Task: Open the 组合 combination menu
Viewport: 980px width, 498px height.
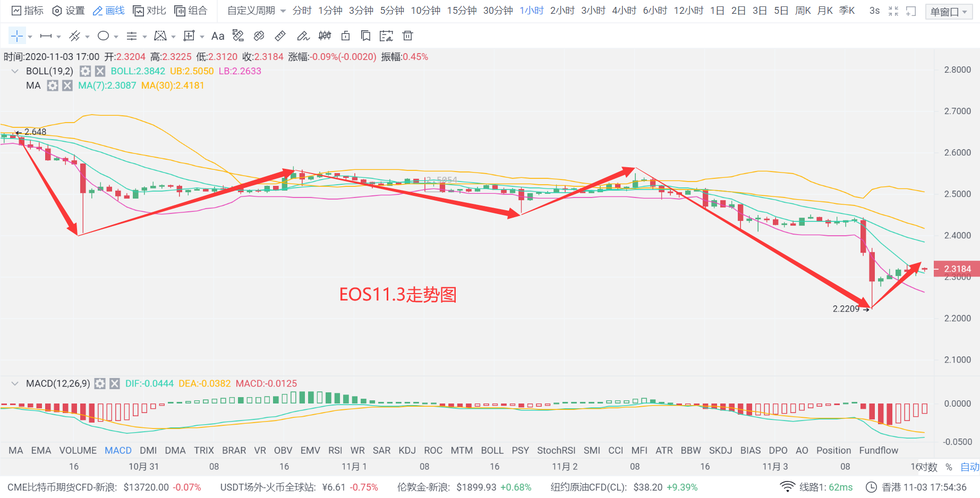Action: pyautogui.click(x=191, y=11)
